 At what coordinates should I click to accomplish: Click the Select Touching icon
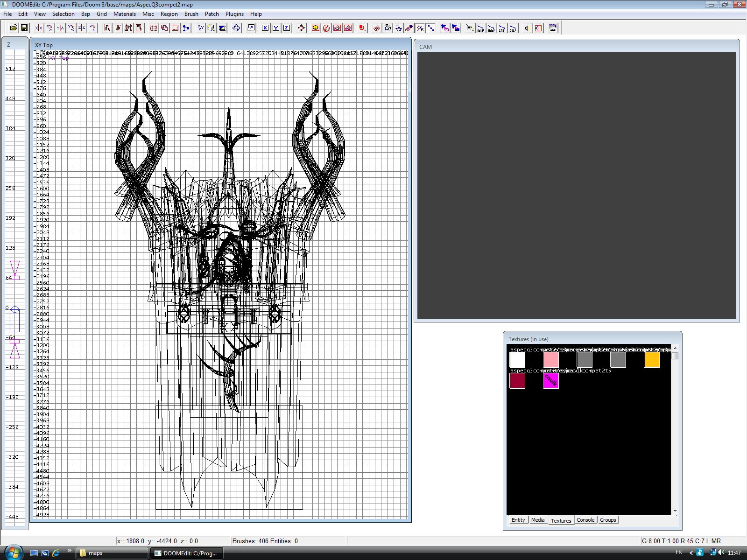[118, 28]
